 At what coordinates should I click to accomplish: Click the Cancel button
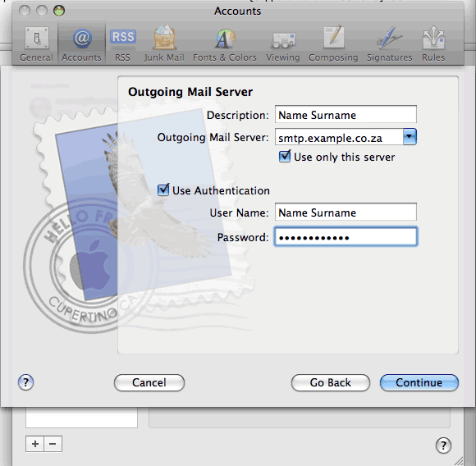(x=149, y=382)
